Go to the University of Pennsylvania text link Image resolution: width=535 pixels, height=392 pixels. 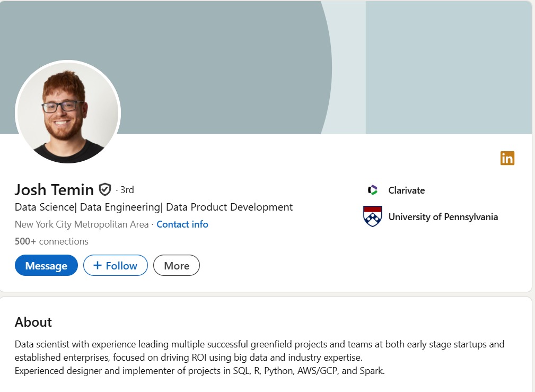[443, 217]
